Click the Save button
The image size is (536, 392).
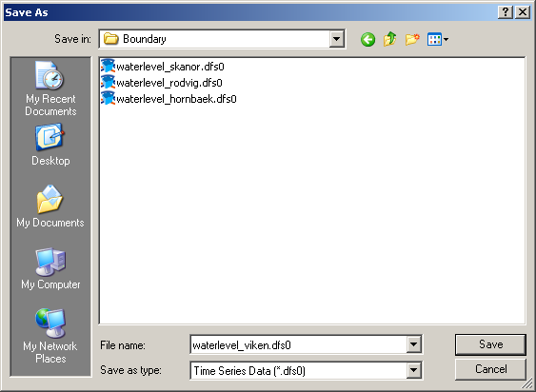point(490,344)
